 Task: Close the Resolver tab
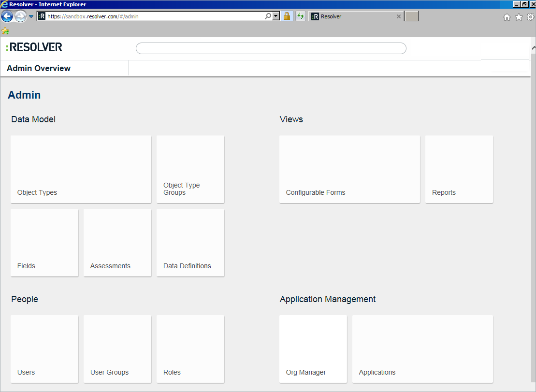pos(398,16)
